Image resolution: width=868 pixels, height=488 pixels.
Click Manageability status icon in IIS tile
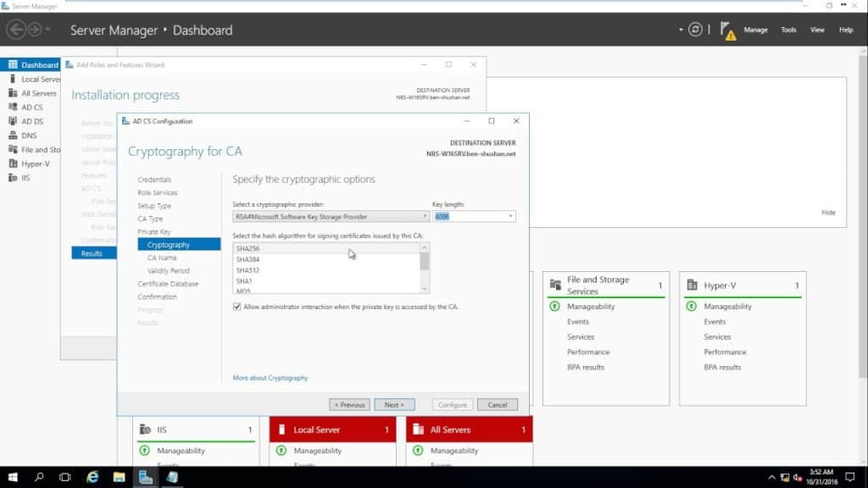(x=144, y=451)
